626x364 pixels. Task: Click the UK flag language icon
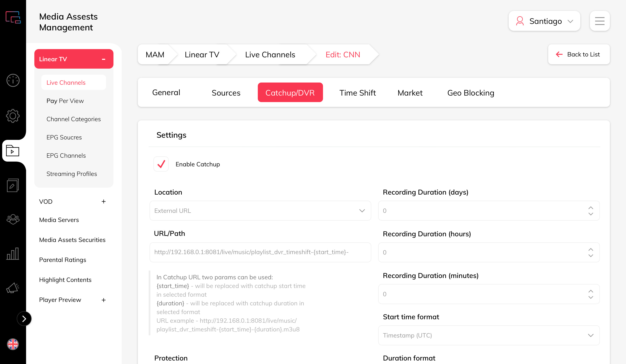pyautogui.click(x=13, y=344)
